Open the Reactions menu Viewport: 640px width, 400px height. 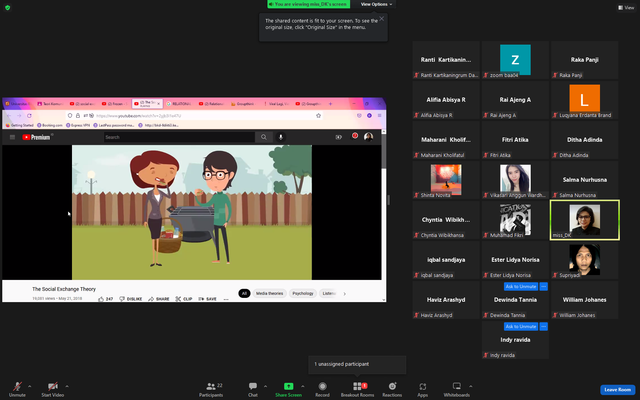(x=392, y=389)
